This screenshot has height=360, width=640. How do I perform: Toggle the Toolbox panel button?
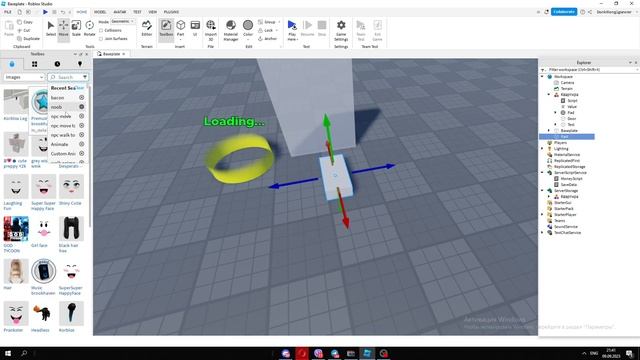pyautogui.click(x=166, y=29)
